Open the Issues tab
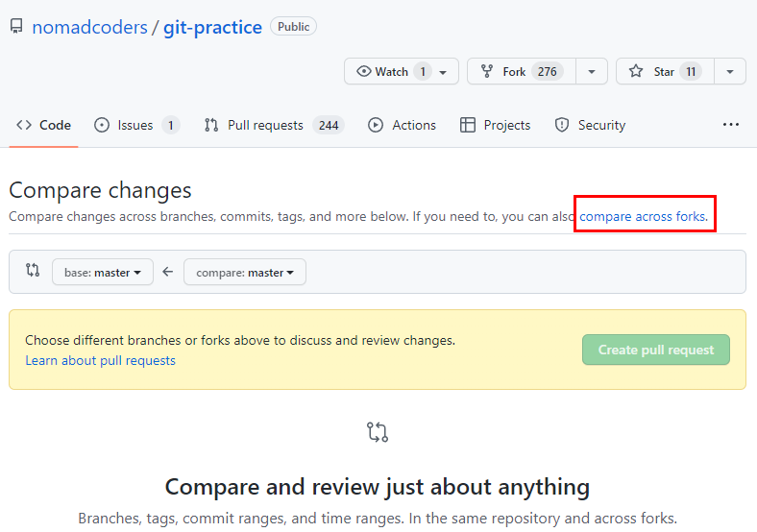This screenshot has height=532, width=757. (137, 125)
